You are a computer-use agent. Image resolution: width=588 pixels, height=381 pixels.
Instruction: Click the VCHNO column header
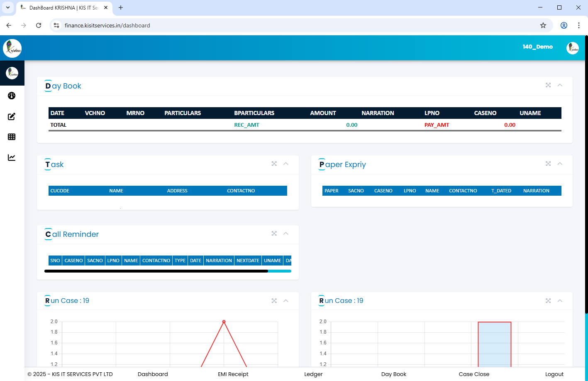click(95, 113)
